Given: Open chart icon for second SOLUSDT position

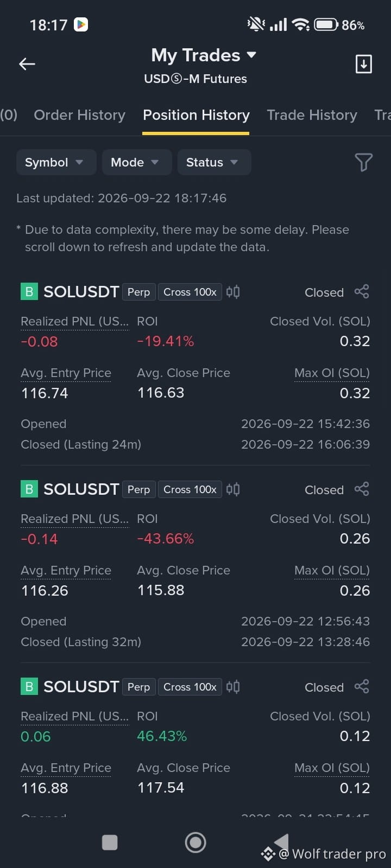Looking at the screenshot, I should click(x=233, y=489).
